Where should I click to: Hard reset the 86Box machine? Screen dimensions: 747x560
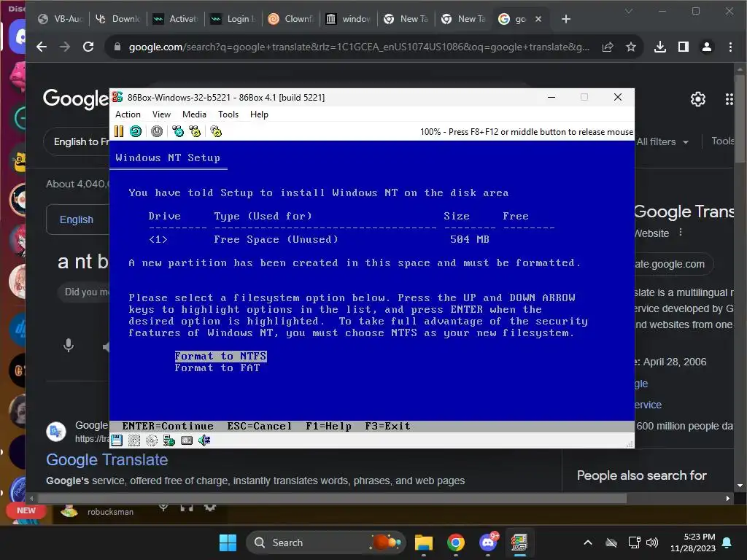(136, 131)
